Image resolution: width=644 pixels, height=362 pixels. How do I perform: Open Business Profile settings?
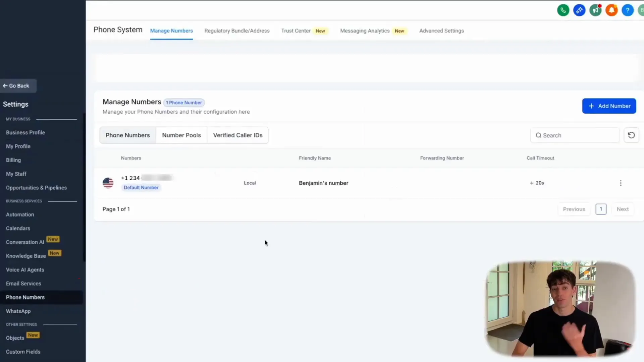(x=25, y=132)
